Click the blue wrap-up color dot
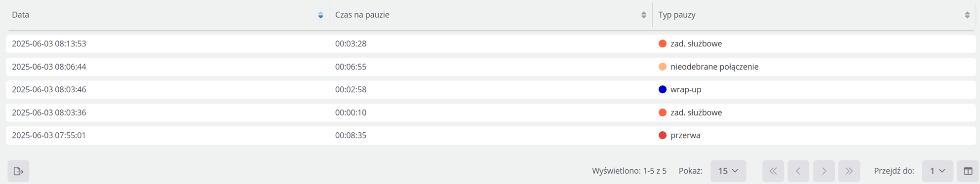The height and width of the screenshot is (184, 980). pyautogui.click(x=663, y=89)
